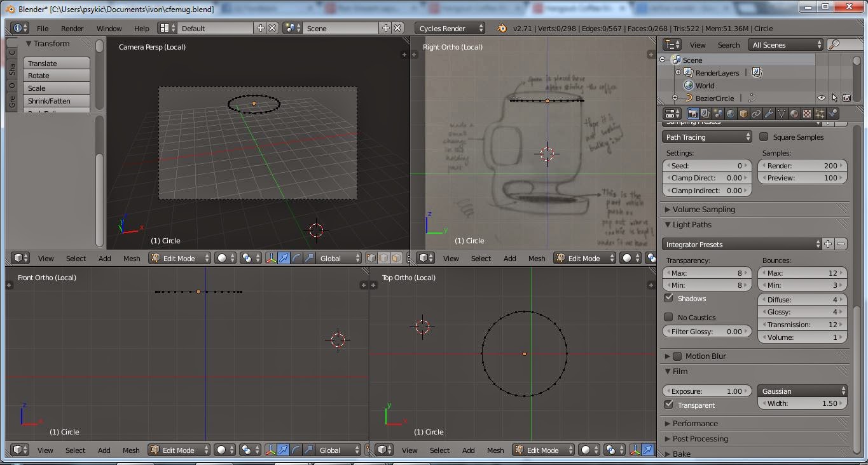Select rotate manipulator arc in camera viewport header
Viewport: 868px width, 465px height.
click(x=296, y=258)
